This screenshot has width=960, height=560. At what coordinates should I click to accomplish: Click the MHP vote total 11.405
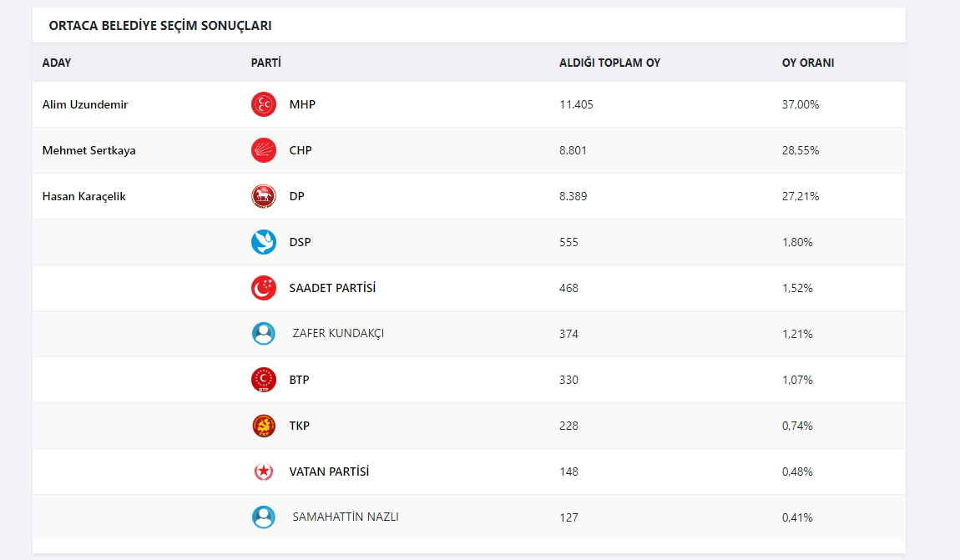[x=576, y=104]
